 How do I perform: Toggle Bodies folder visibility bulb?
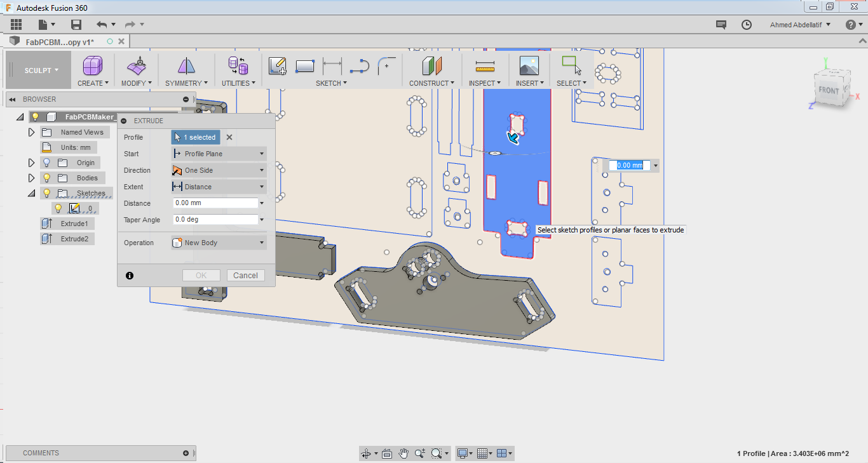pos(46,178)
